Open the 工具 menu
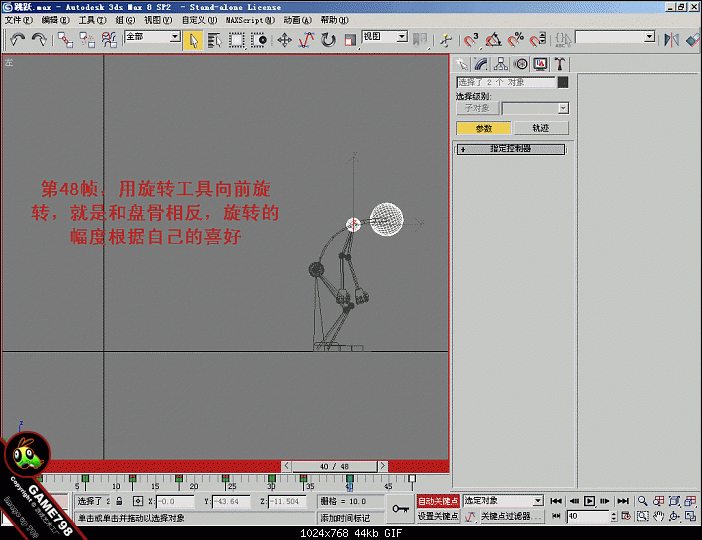Screen dimensions: 702x540 click(x=93, y=20)
